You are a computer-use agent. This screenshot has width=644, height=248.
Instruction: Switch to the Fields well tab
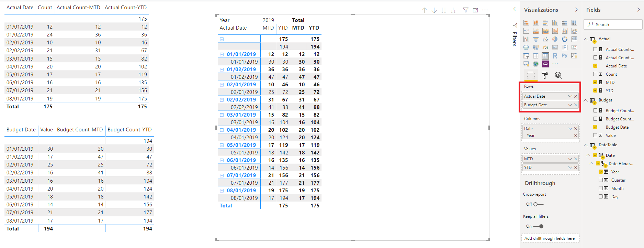(x=531, y=75)
